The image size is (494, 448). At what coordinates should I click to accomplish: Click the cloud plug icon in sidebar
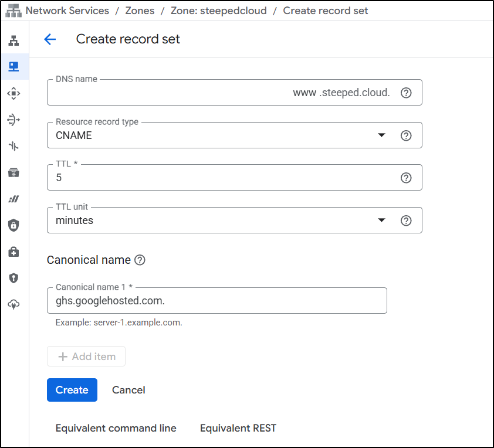pyautogui.click(x=14, y=304)
